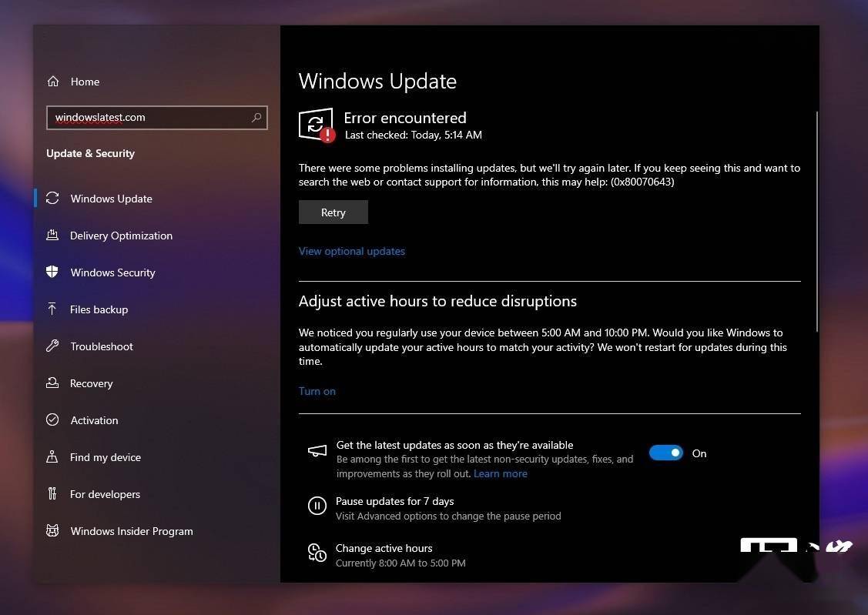Screen dimensions: 868x615
Task: Select Pause updates for 7 days
Action: 394,501
